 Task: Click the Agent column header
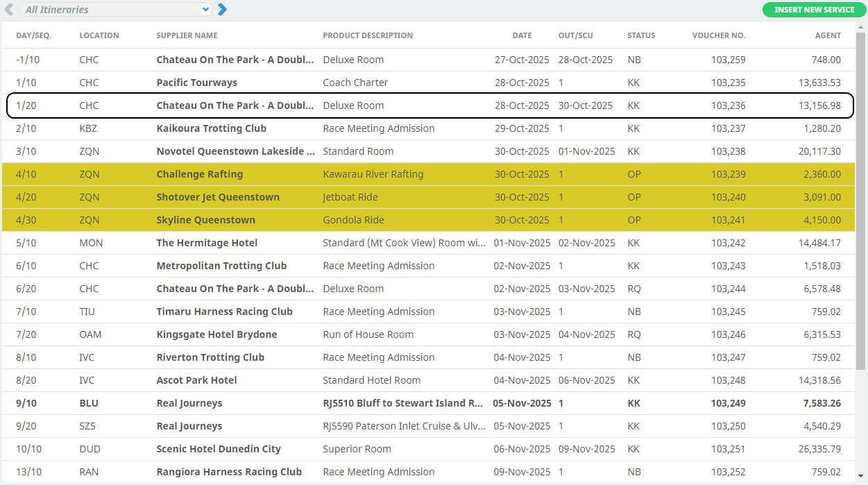(827, 35)
